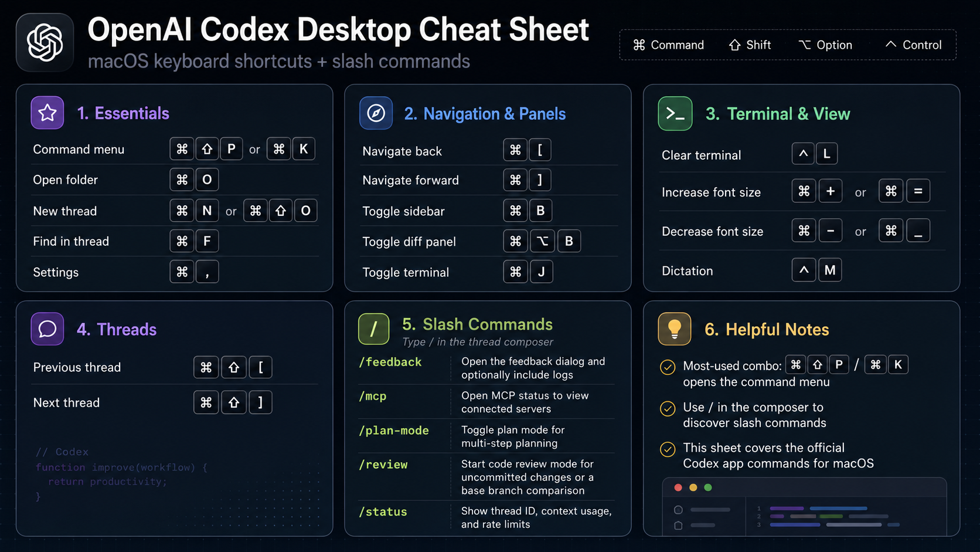980x552 pixels.
Task: Click the Control caret symbol in the legend
Action: (x=891, y=44)
